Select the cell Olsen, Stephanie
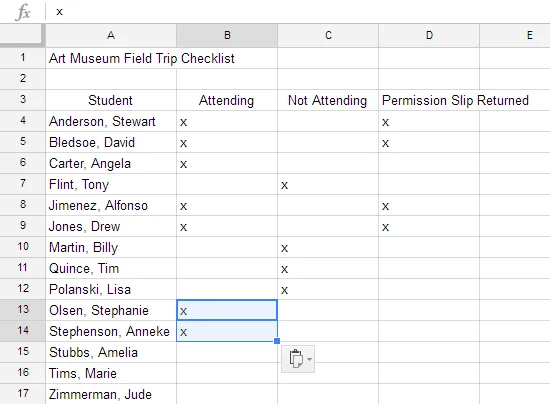 111,310
